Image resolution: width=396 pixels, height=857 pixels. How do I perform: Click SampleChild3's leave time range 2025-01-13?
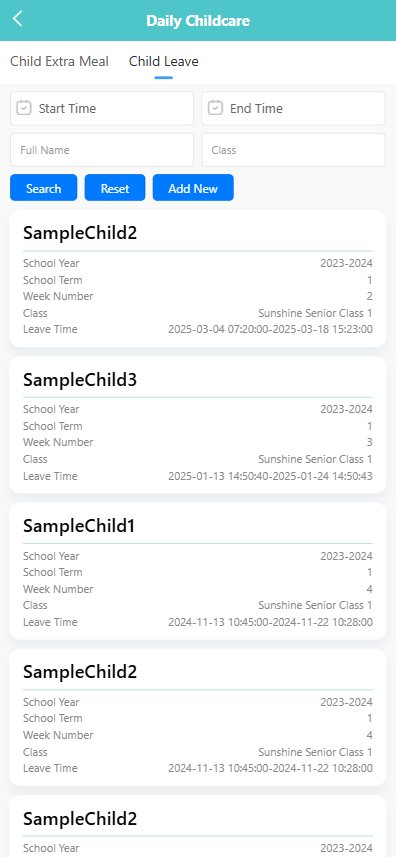pos(270,476)
